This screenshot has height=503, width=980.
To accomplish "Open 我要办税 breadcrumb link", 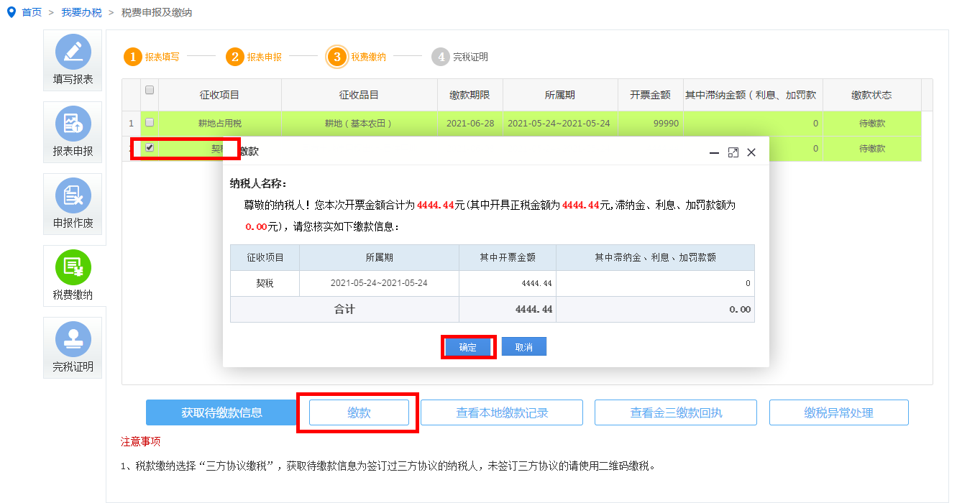I will tap(81, 12).
